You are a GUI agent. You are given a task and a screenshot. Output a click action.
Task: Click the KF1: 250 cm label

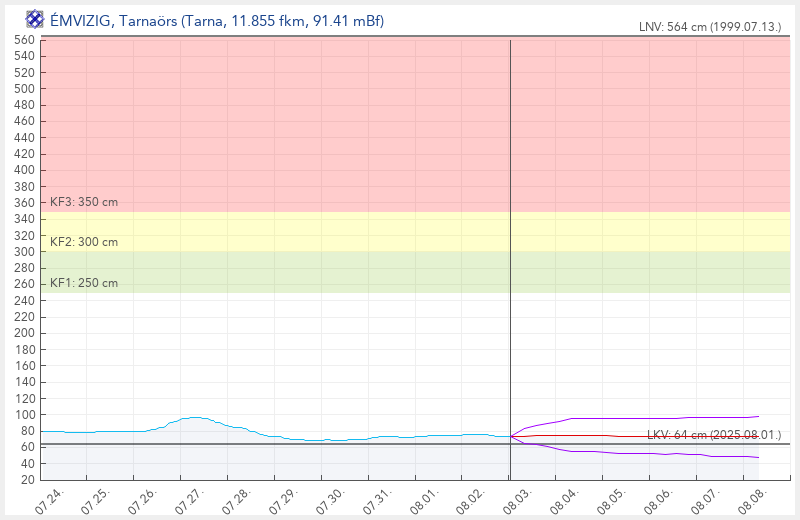84,283
